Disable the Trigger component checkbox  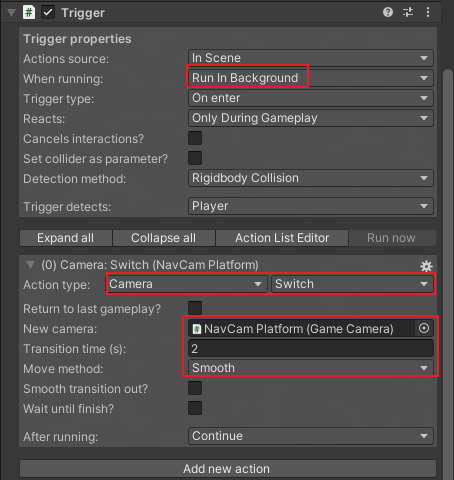coord(48,13)
